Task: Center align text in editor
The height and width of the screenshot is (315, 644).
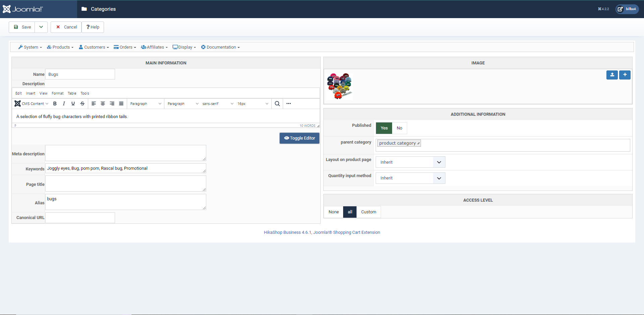Action: click(x=103, y=104)
